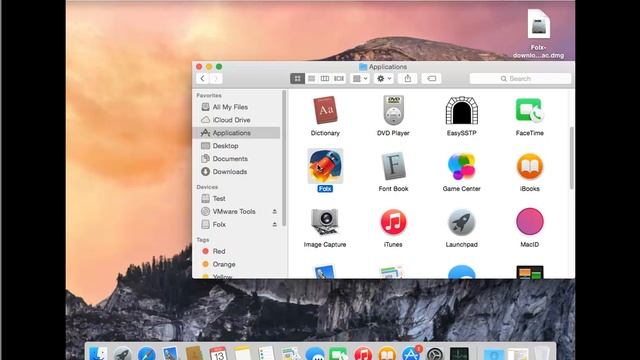Switch to column view

325,78
